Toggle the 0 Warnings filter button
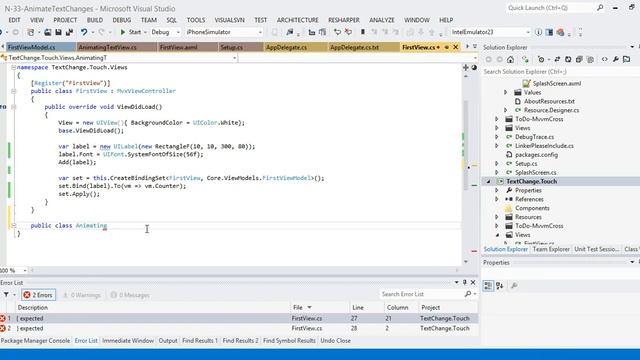The image size is (640, 360). pos(82,295)
